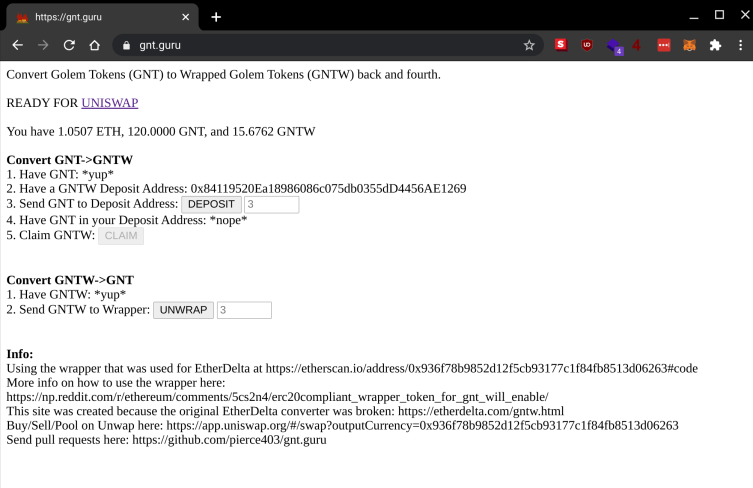This screenshot has height=488, width=753.
Task: Click the np.reddit.com URL text
Action: pyautogui.click(x=277, y=397)
